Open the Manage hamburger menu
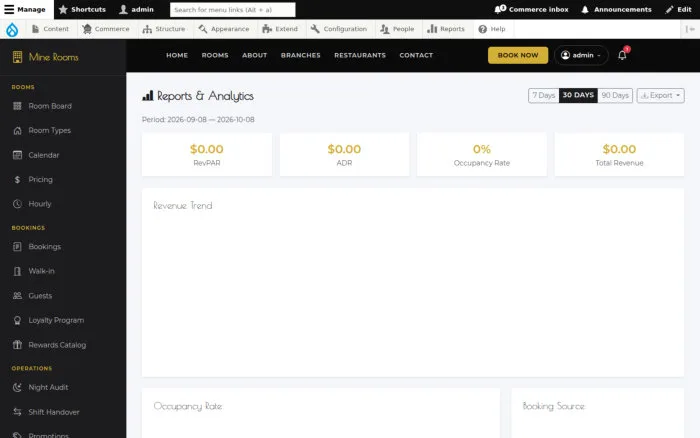 [25, 9]
